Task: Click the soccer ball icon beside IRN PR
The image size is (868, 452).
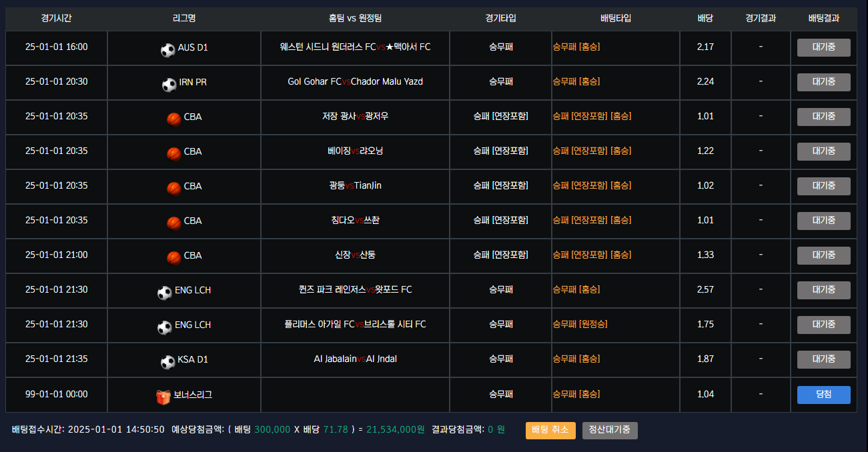Action: [169, 84]
